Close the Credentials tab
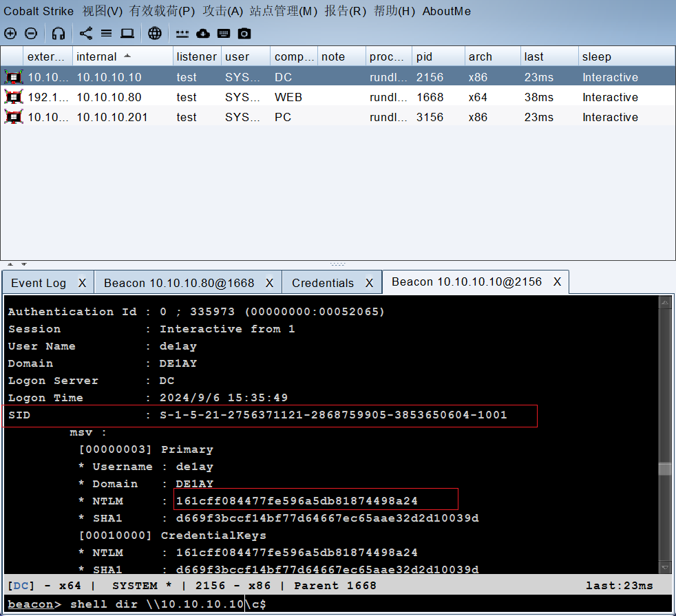The height and width of the screenshot is (616, 676). coord(370,283)
